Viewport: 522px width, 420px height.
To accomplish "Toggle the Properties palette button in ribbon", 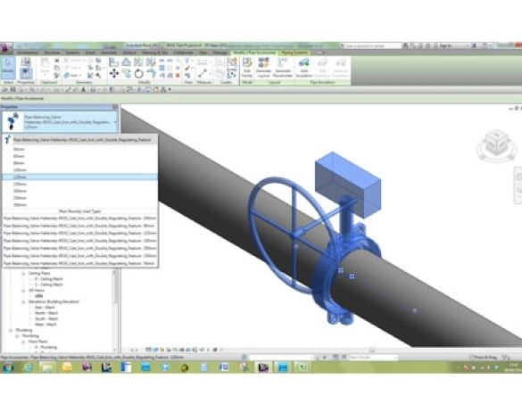I will click(26, 73).
